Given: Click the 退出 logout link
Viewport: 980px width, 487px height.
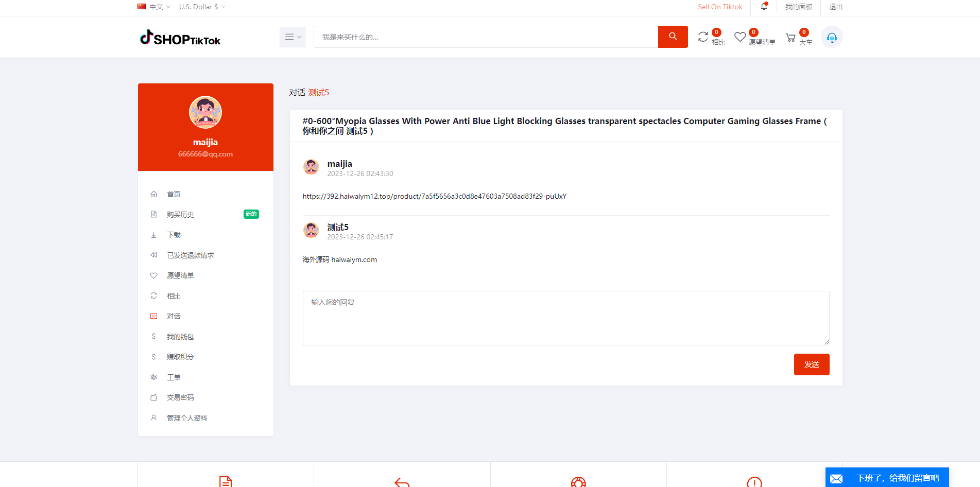Looking at the screenshot, I should [835, 7].
